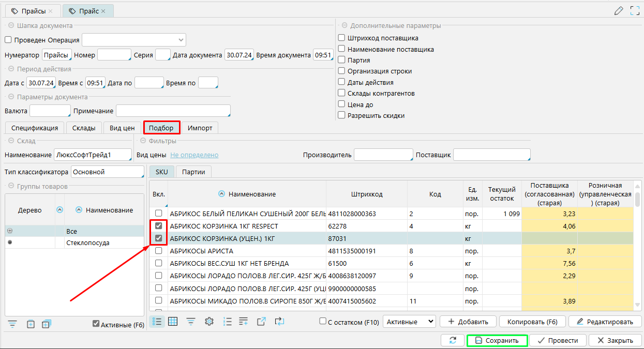
Task: Enable the Проведен checkbox
Action: pos(8,40)
